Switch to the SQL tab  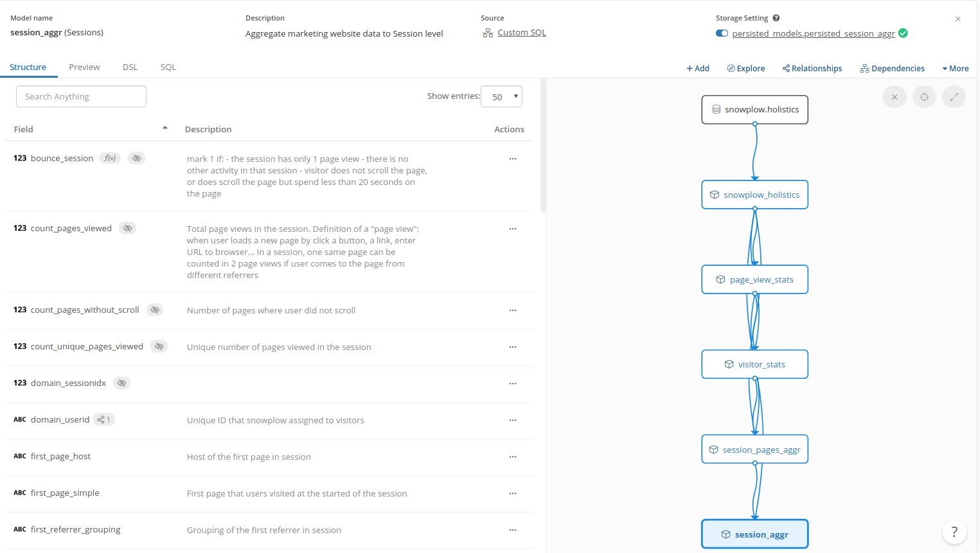pos(168,67)
